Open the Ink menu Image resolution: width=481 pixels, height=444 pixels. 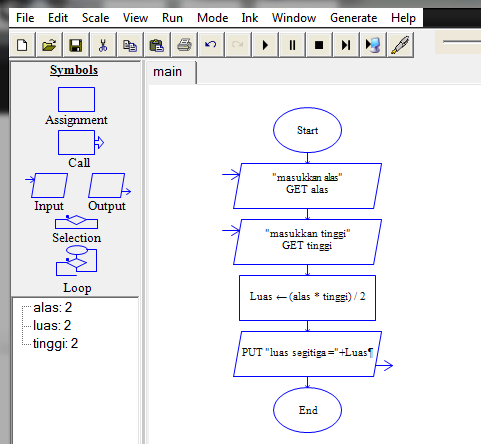point(250,18)
